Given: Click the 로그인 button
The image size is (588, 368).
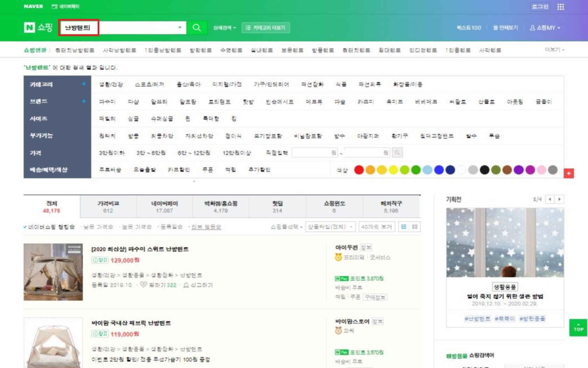Looking at the screenshot, I should [540, 7].
